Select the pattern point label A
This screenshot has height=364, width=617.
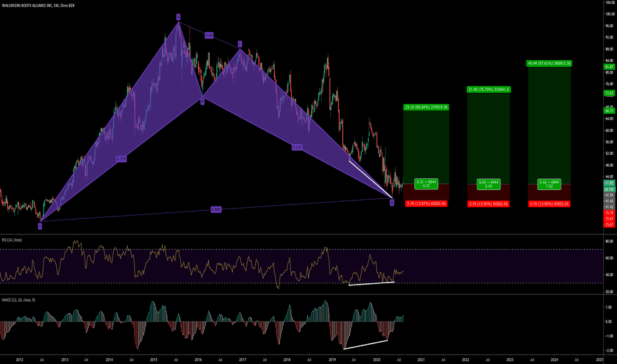coord(178,17)
